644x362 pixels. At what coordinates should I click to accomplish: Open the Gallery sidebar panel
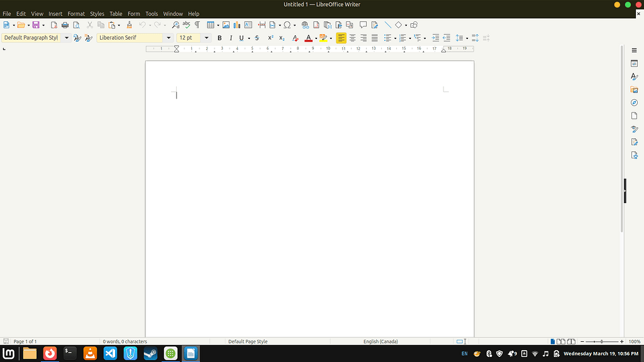[634, 89]
